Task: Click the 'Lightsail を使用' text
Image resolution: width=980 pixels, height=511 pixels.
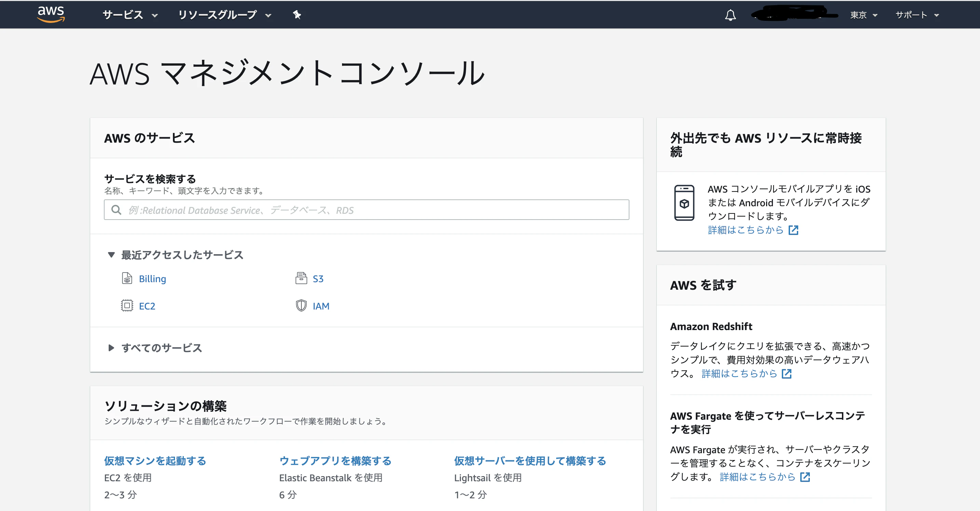Action: tap(488, 478)
